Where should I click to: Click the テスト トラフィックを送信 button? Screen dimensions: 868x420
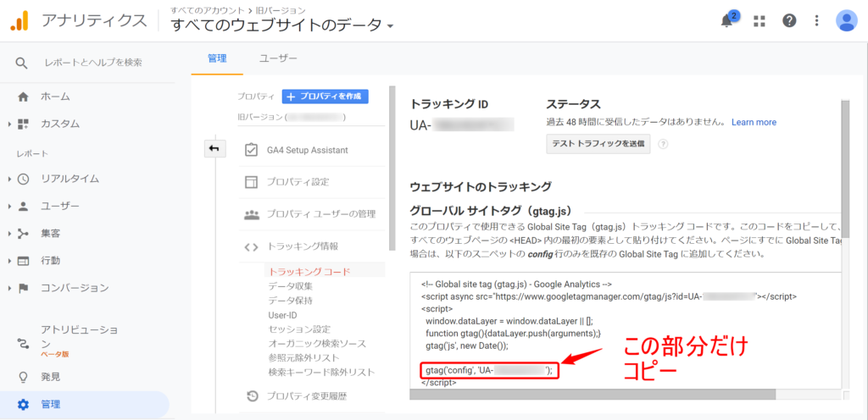[x=598, y=144]
